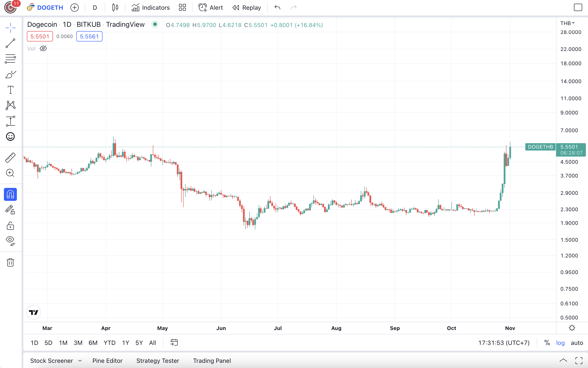Select the brush drawing tool
The image size is (588, 368).
pyautogui.click(x=10, y=75)
